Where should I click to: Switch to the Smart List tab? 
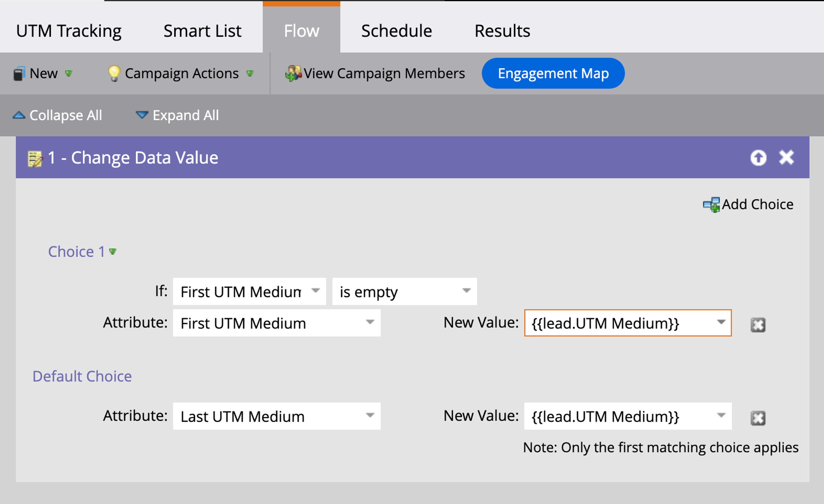point(202,31)
